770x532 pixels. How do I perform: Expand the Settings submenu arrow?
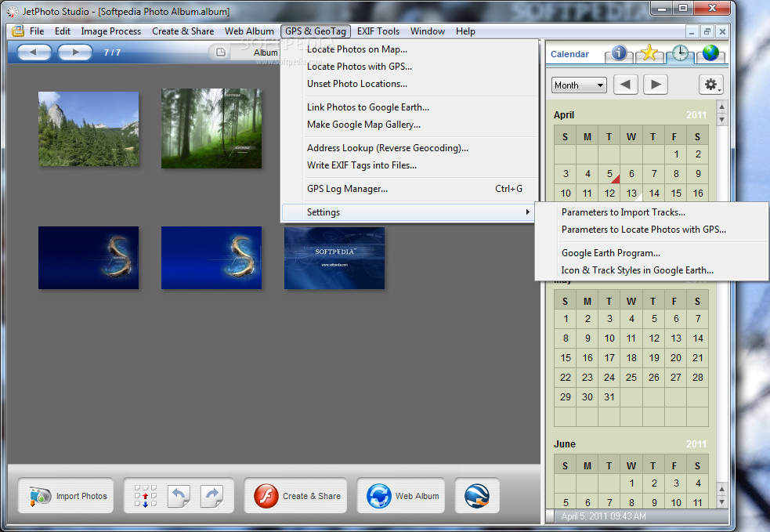(527, 212)
